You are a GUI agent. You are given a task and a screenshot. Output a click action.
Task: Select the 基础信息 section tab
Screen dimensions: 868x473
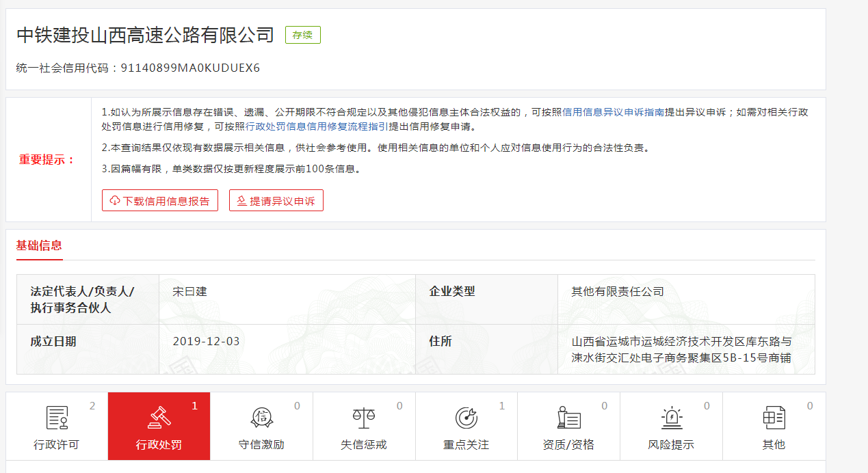39,246
